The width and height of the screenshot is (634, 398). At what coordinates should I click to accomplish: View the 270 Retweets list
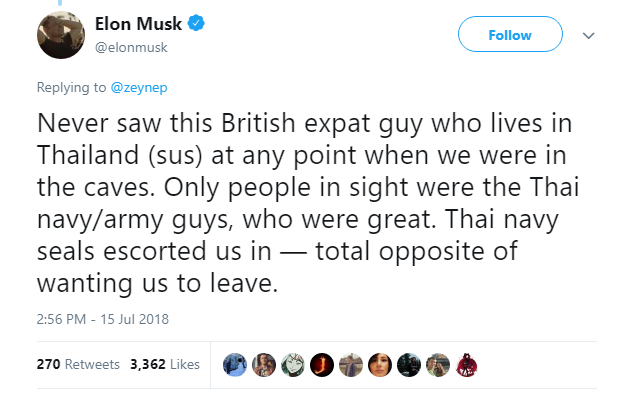[78, 364]
